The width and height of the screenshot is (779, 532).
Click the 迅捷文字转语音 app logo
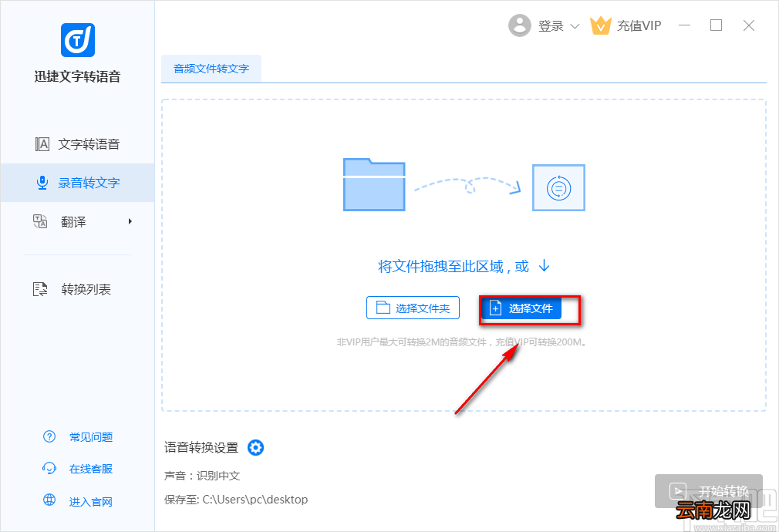[x=77, y=40]
